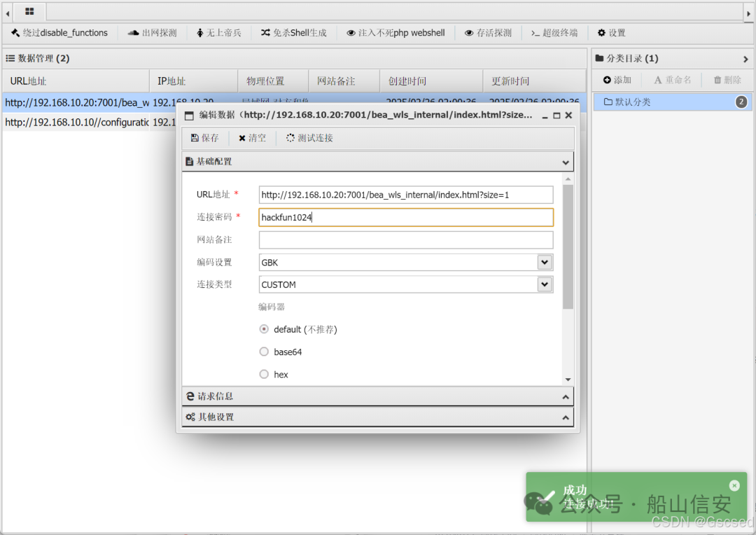756x535 pixels.
Task: Click the 连接密码 password field
Action: pos(406,217)
